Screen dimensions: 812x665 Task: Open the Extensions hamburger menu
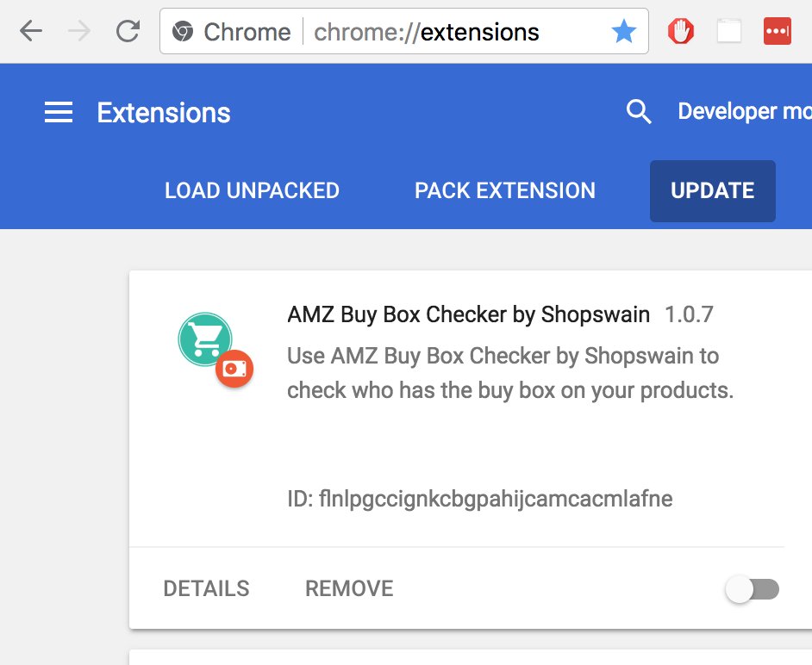click(x=59, y=112)
